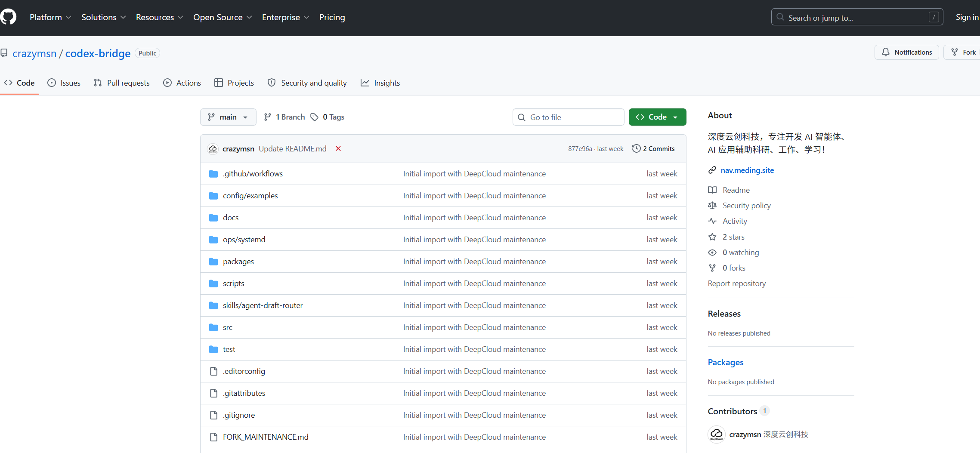
Task: Switch to the Pull requests tab
Action: click(122, 83)
